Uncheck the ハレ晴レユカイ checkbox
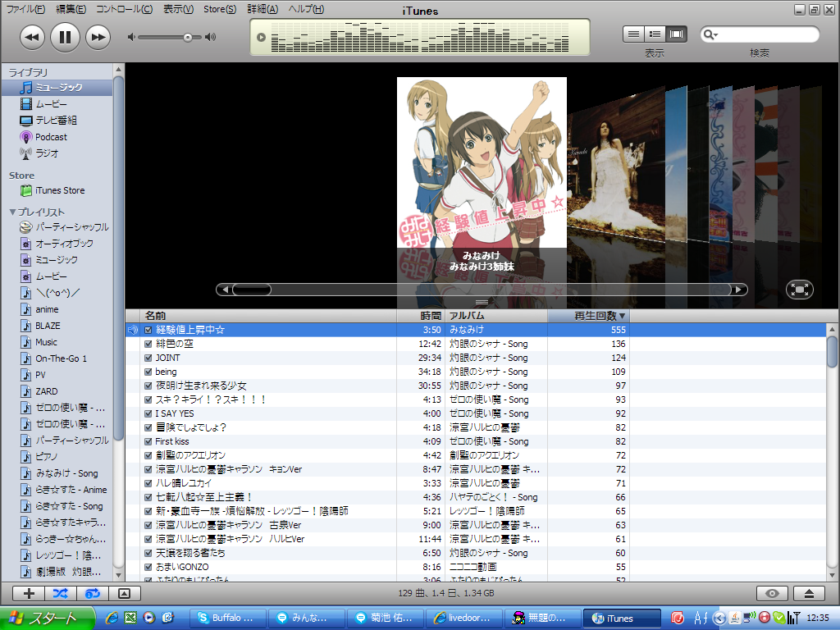The image size is (840, 630). pos(148,484)
